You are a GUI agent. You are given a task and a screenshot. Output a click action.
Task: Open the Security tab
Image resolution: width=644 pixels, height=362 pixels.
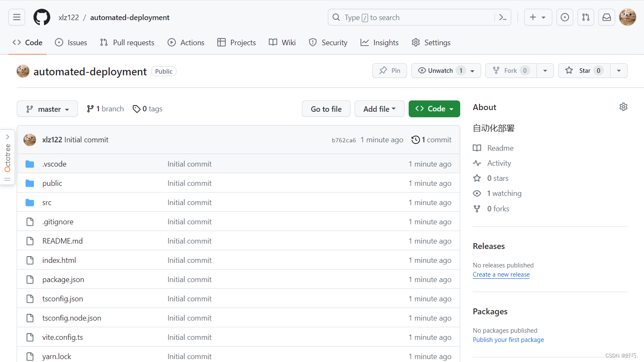(x=328, y=43)
